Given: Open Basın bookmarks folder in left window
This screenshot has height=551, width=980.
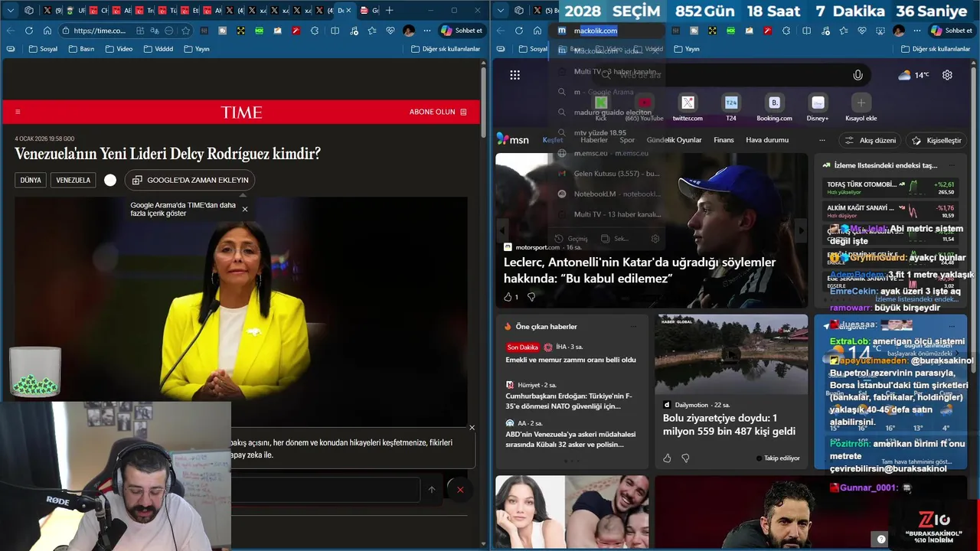Looking at the screenshot, I should [x=81, y=49].
